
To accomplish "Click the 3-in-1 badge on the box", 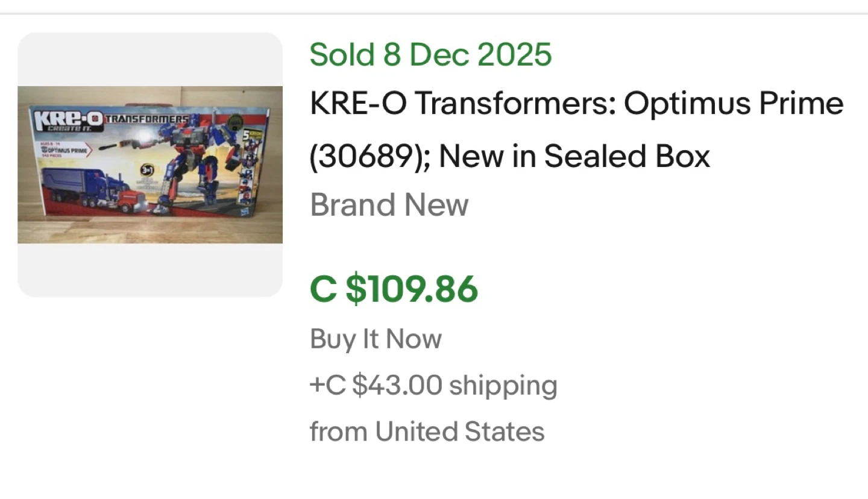I will 146,171.
